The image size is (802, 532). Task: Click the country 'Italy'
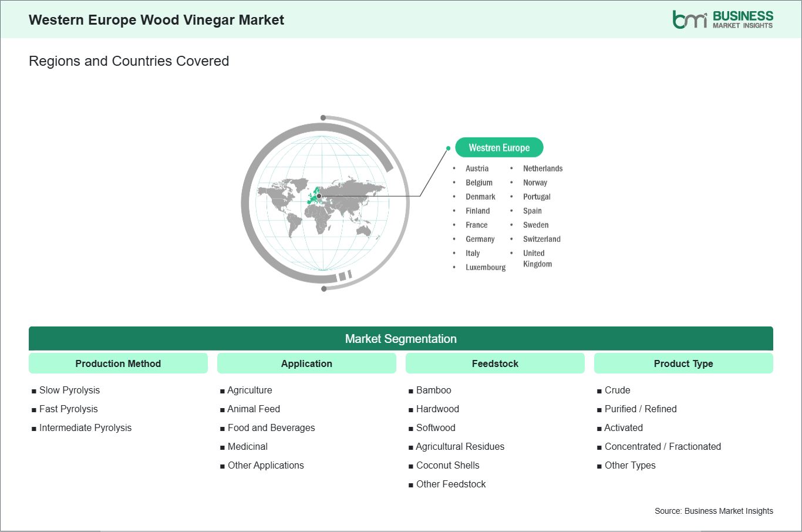[473, 253]
